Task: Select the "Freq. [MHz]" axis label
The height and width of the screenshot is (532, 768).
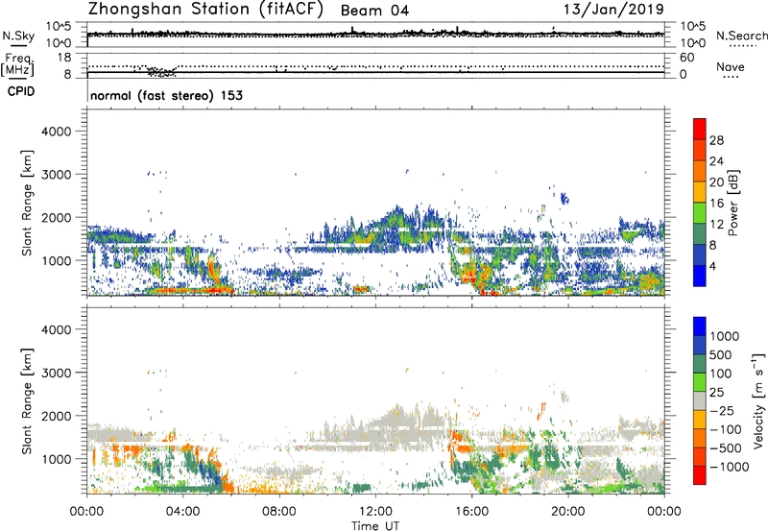Action: pyautogui.click(x=17, y=64)
